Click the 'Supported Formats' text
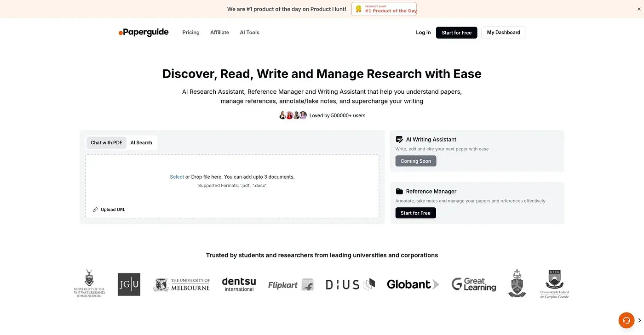644x335 pixels. 232,186
